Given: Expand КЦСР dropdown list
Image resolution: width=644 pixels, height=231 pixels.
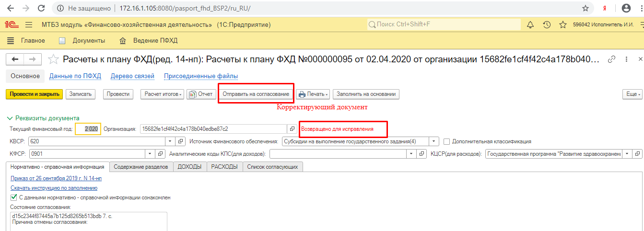Looking at the screenshot, I should tap(628, 154).
